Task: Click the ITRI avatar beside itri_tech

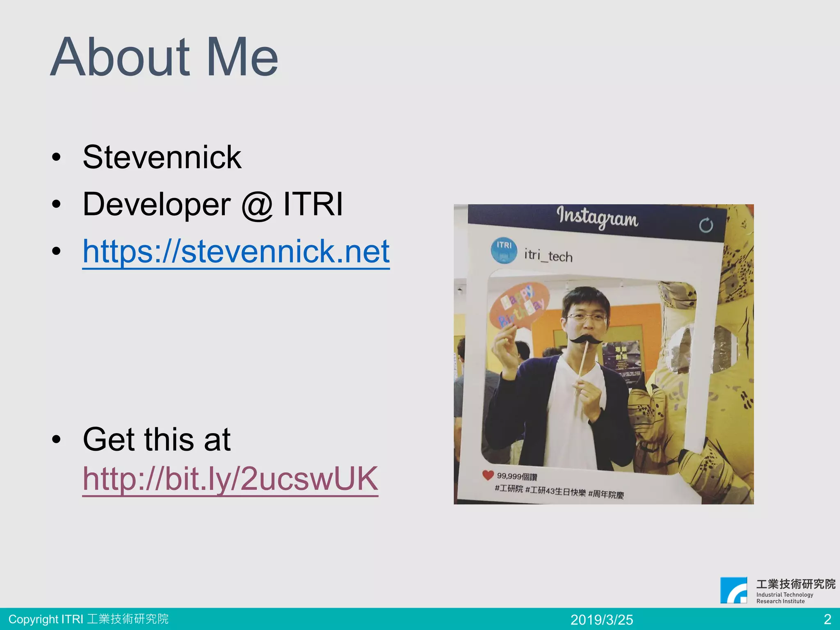Action: click(x=504, y=250)
